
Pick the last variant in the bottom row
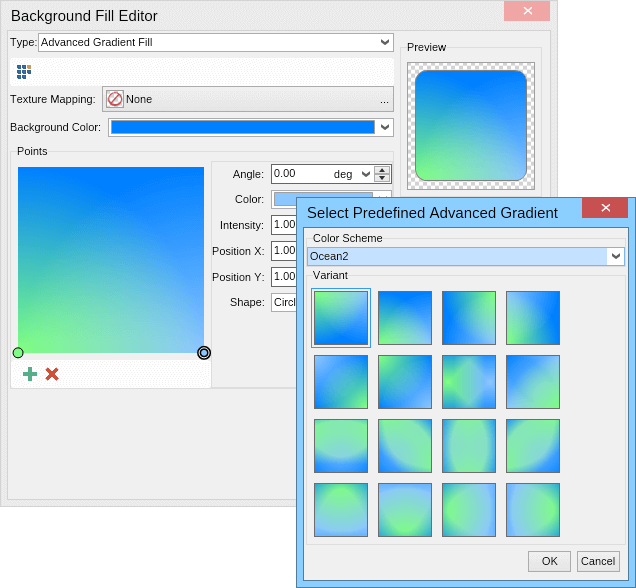tap(533, 510)
